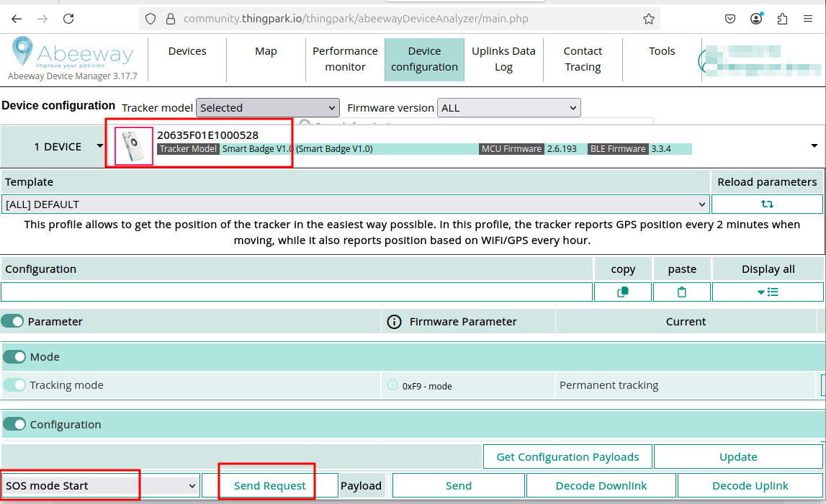Image resolution: width=826 pixels, height=504 pixels.
Task: Open the Contact Tracing tab
Action: 583,59
